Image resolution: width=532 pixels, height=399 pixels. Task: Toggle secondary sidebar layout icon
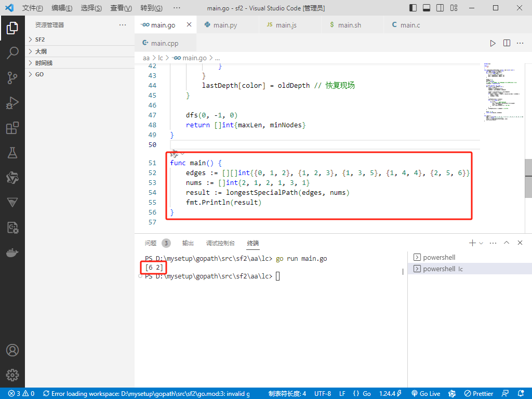click(440, 8)
